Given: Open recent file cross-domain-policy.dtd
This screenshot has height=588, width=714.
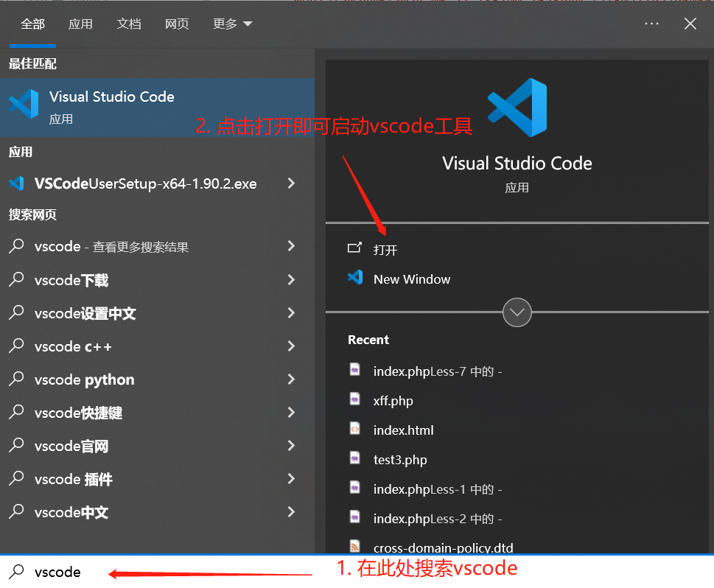Looking at the screenshot, I should 443,547.
